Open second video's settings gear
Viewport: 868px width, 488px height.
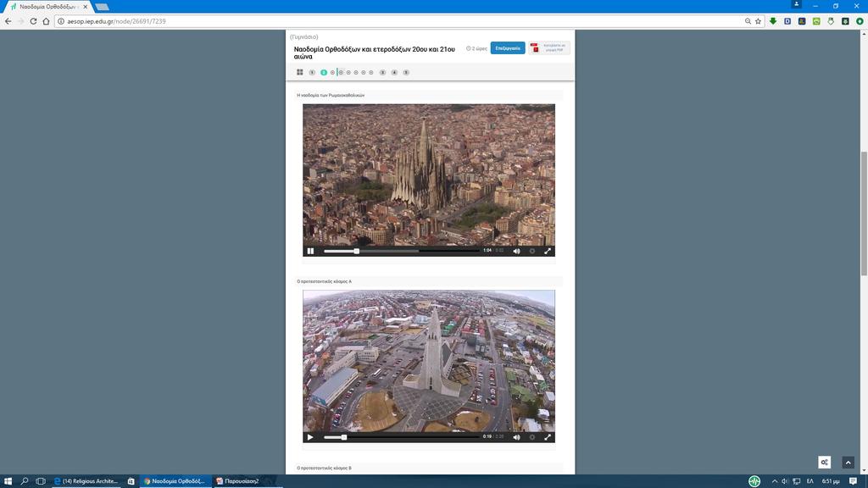pyautogui.click(x=532, y=437)
